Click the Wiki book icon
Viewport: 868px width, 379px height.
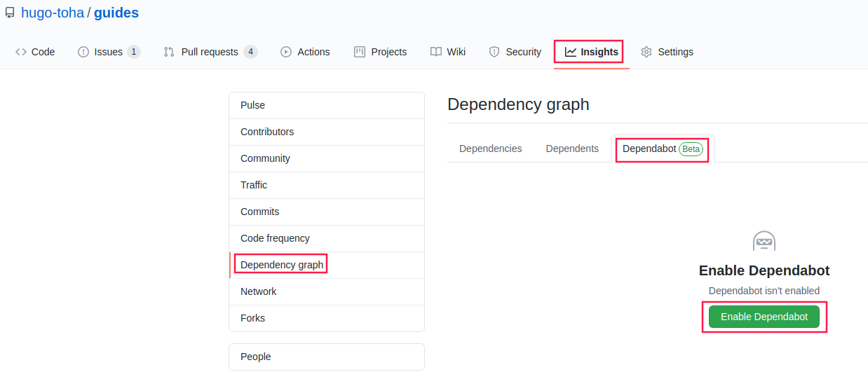point(436,52)
